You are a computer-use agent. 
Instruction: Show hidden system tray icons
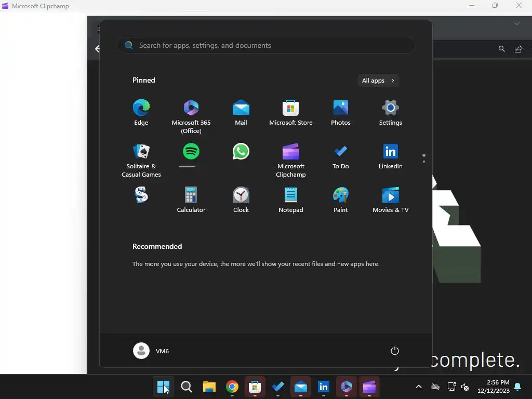click(419, 387)
